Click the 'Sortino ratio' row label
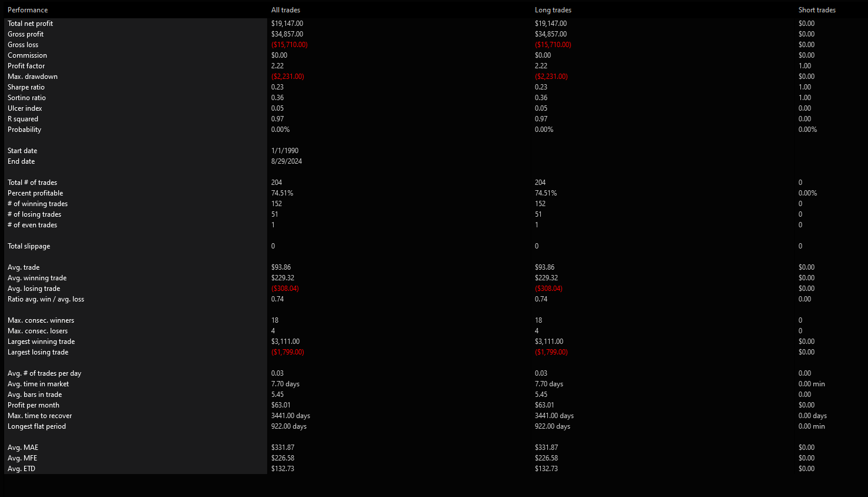Image resolution: width=868 pixels, height=497 pixels. [26, 98]
